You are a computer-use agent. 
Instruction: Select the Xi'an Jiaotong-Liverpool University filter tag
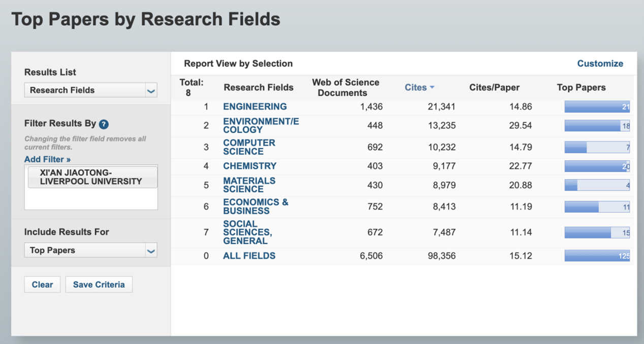[92, 177]
